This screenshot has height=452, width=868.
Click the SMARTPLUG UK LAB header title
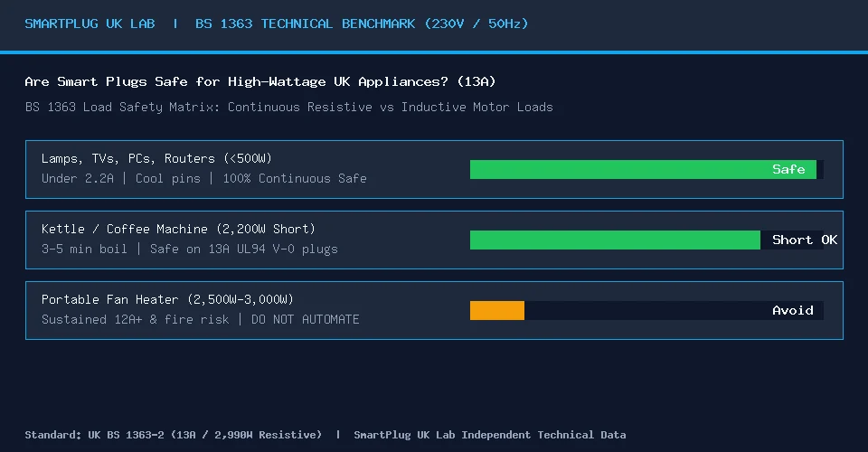pos(90,24)
